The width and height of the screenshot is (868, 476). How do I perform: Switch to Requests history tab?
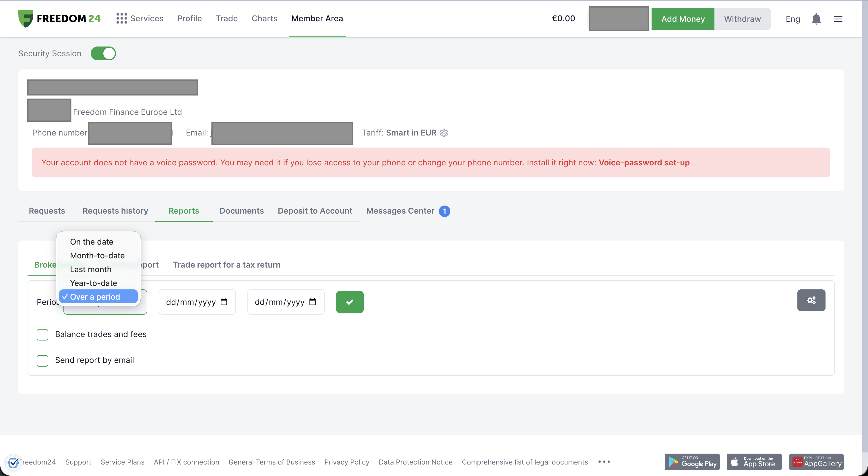[115, 211]
